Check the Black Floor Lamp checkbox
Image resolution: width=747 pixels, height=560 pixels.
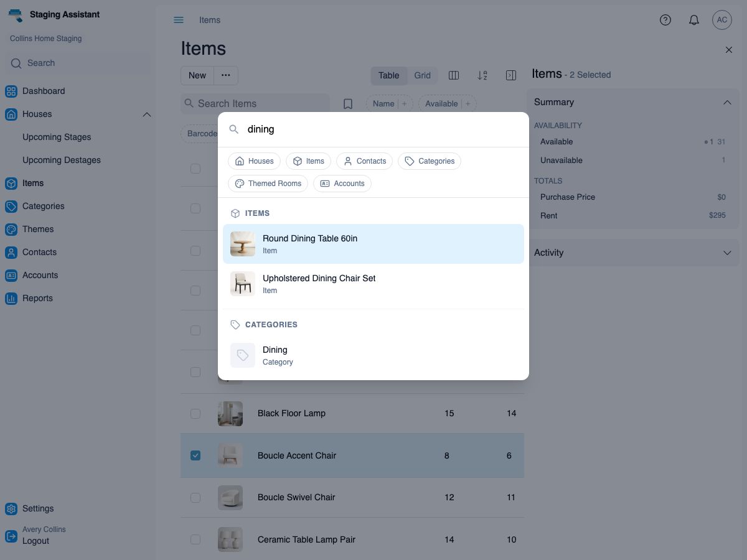pos(195,413)
